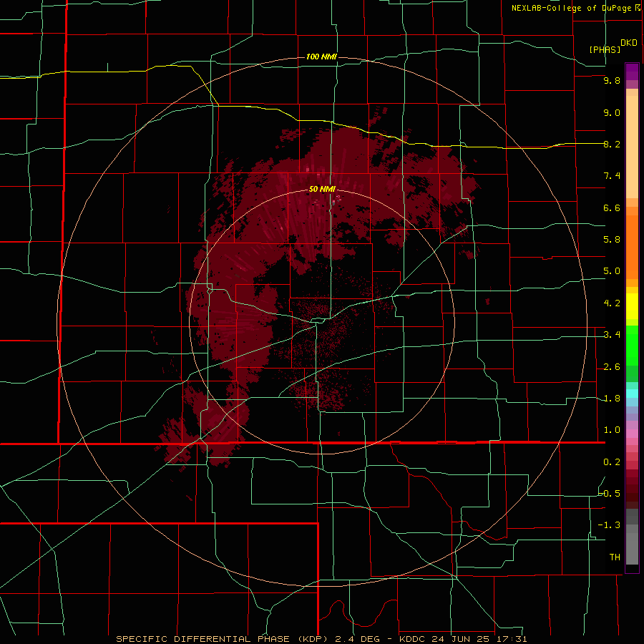
Task: Click the [PHAS] legend unit label
Action: [605, 49]
